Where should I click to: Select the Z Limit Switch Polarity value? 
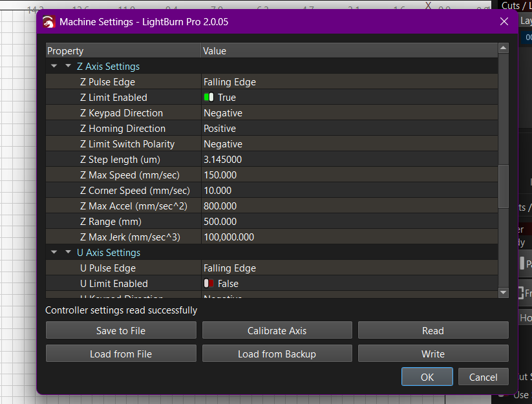coord(349,144)
